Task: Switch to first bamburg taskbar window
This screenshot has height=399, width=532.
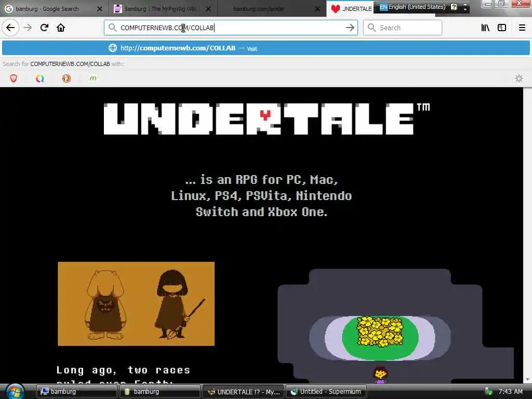Action: tap(76, 392)
